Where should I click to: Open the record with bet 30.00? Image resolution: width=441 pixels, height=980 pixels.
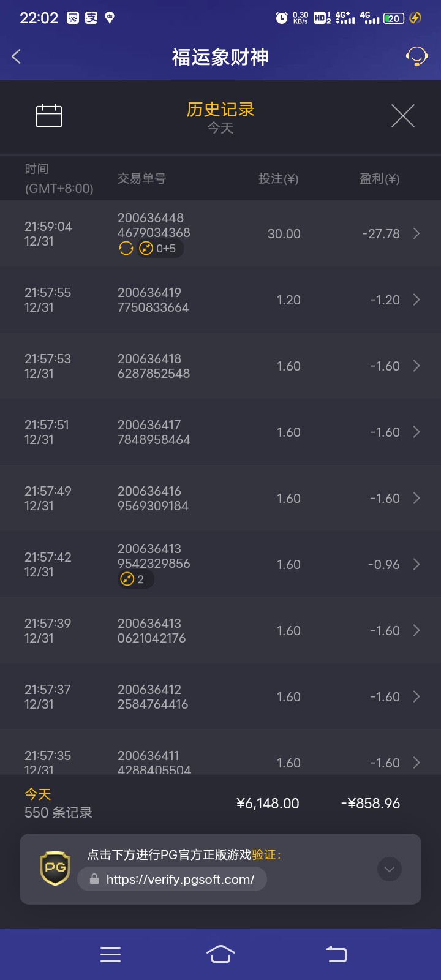[284, 233]
